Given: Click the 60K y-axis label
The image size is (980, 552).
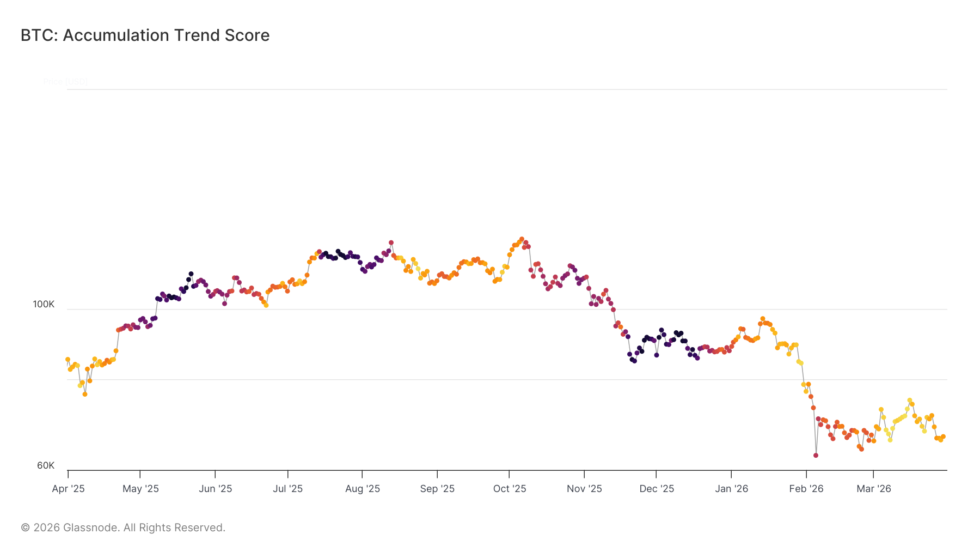Looking at the screenshot, I should pyautogui.click(x=46, y=465).
